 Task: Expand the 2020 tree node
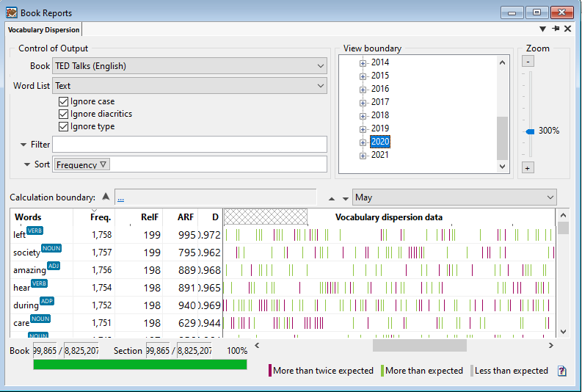363,142
